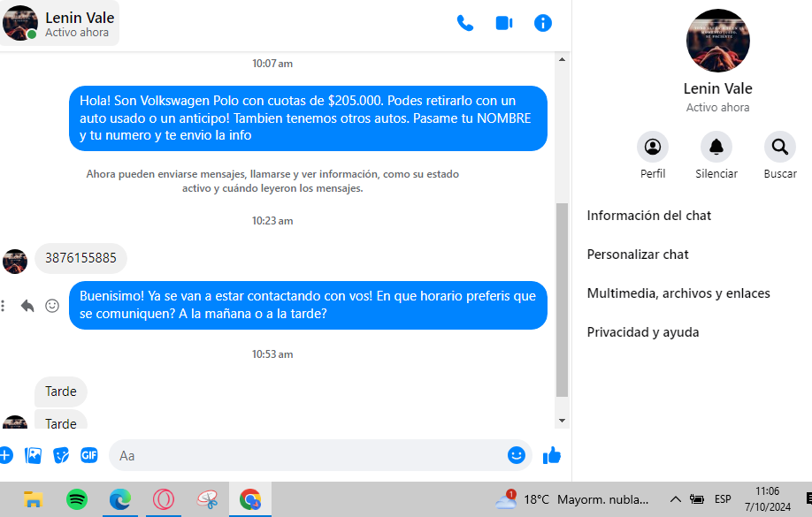Show hidden system tray icons chevron
The image size is (812, 517).
675,500
